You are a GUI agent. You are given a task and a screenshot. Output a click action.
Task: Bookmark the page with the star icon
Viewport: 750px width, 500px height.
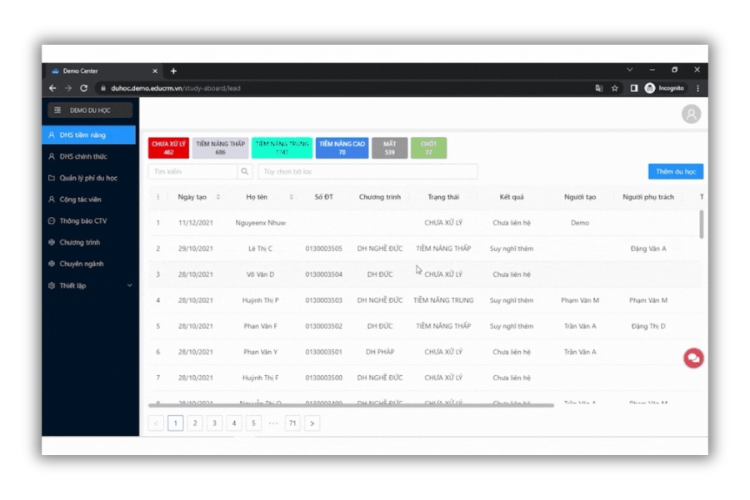pos(615,88)
